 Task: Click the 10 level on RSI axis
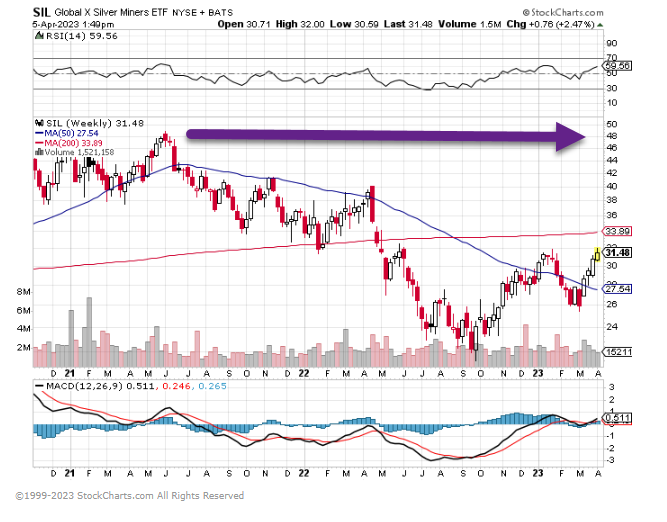click(612, 103)
